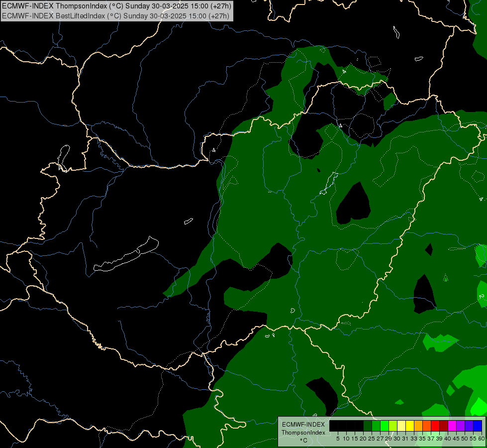
Task: Click the legend tick value '60'
Action: click(x=482, y=439)
